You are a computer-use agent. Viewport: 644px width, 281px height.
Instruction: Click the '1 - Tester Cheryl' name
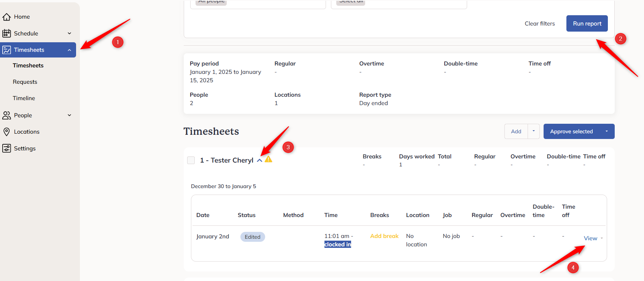pyautogui.click(x=227, y=160)
